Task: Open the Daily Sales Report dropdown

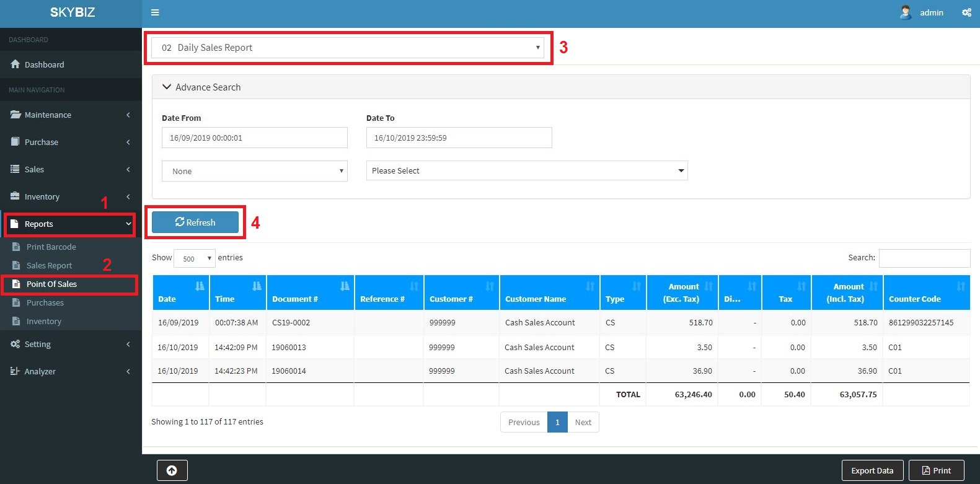Action: click(348, 48)
